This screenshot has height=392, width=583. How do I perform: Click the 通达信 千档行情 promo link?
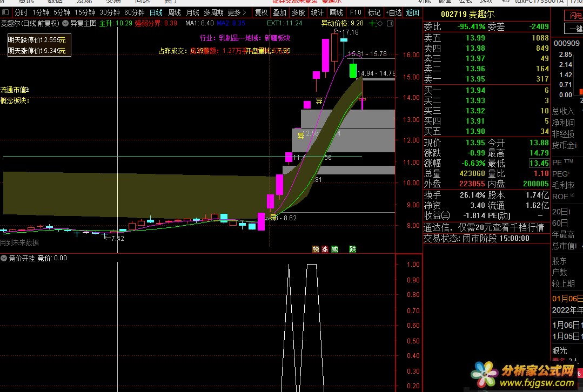[x=484, y=227]
